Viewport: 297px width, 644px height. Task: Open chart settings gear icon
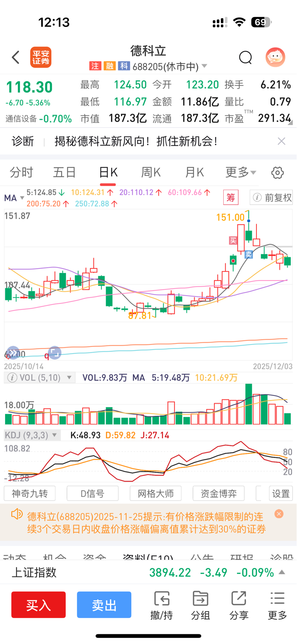(277, 173)
